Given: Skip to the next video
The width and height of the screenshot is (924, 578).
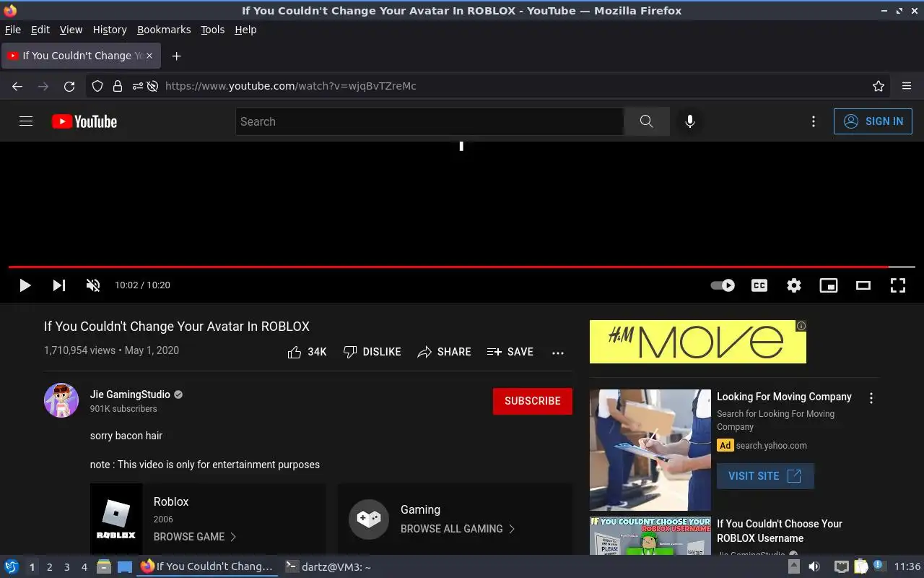Looking at the screenshot, I should coord(59,285).
